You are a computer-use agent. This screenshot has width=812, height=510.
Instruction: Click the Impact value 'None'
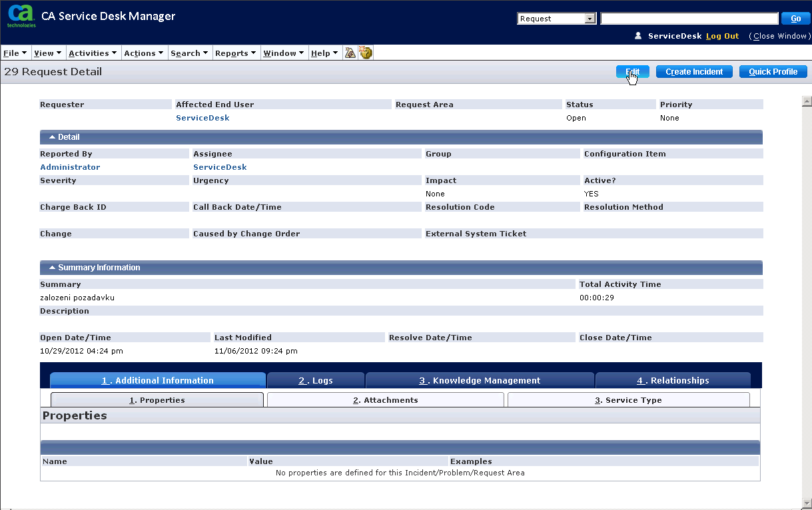(x=435, y=194)
